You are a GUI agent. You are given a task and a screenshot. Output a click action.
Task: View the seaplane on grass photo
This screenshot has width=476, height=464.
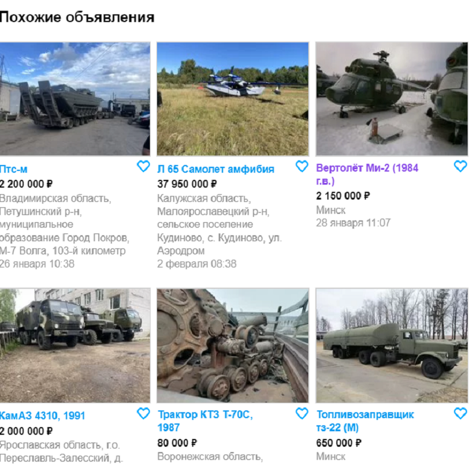click(x=233, y=99)
